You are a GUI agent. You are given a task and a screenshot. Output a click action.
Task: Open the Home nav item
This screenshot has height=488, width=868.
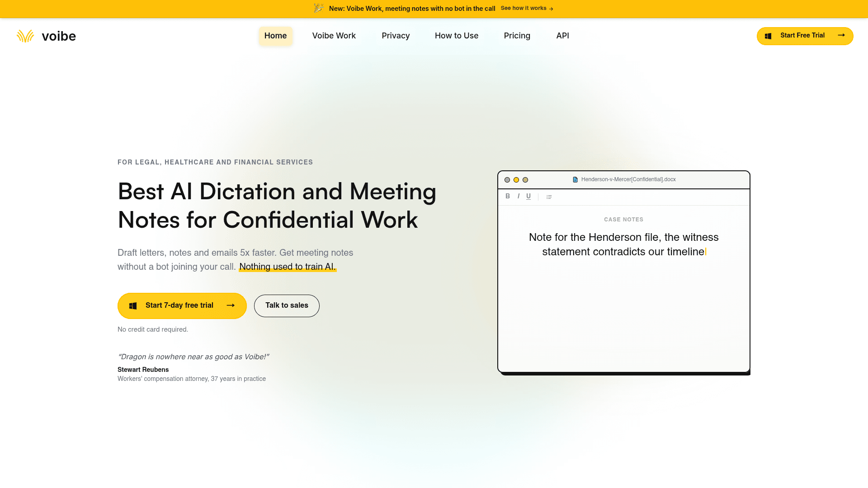tap(275, 36)
